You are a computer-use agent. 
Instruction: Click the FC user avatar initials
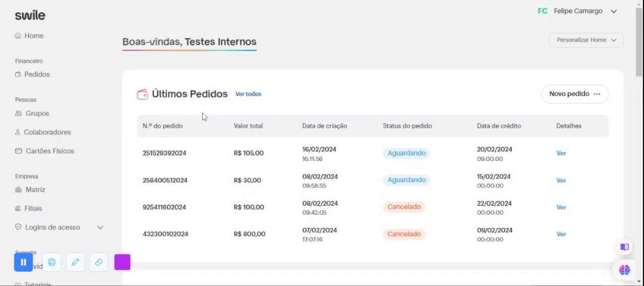(x=543, y=11)
